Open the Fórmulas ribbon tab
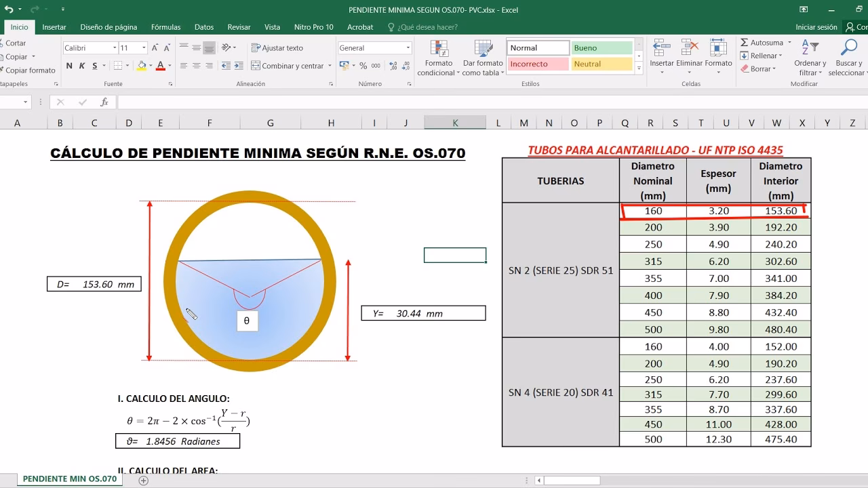868x488 pixels. (165, 27)
